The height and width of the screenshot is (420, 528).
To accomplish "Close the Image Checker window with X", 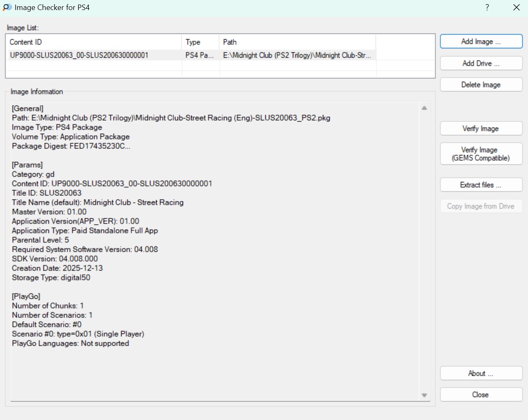I will pyautogui.click(x=516, y=8).
